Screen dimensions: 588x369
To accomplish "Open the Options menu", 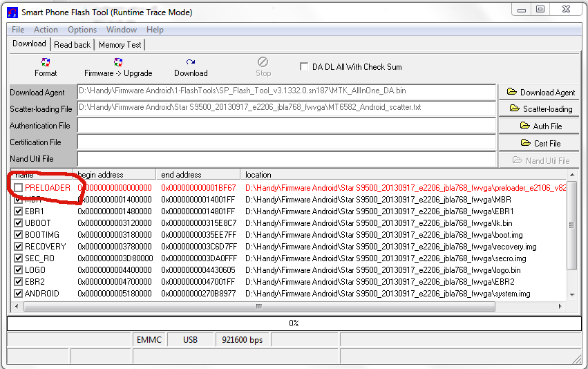I will coord(82,30).
